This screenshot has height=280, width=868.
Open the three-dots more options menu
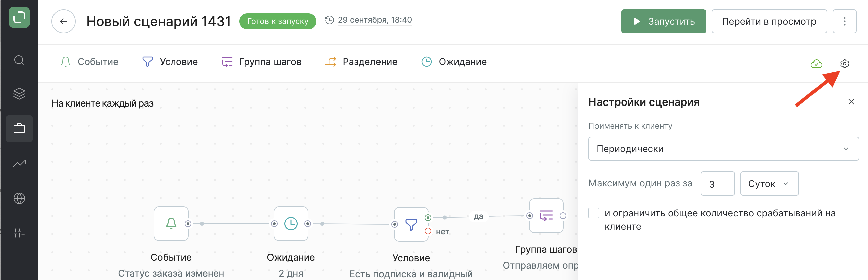[x=844, y=21]
